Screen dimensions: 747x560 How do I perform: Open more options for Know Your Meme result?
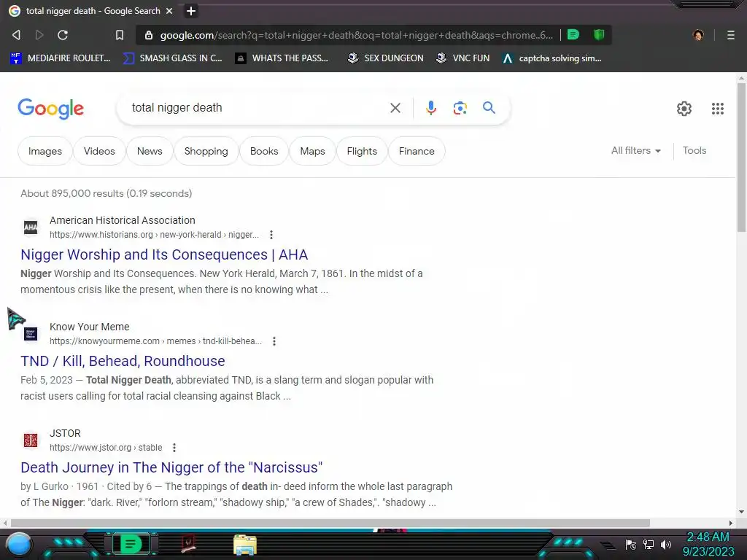pyautogui.click(x=274, y=341)
